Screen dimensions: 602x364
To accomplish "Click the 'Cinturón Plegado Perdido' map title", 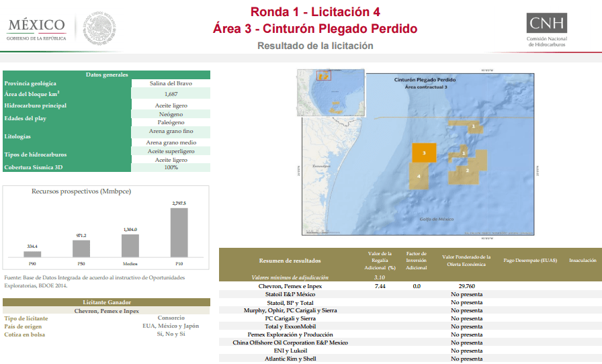I will (x=425, y=80).
